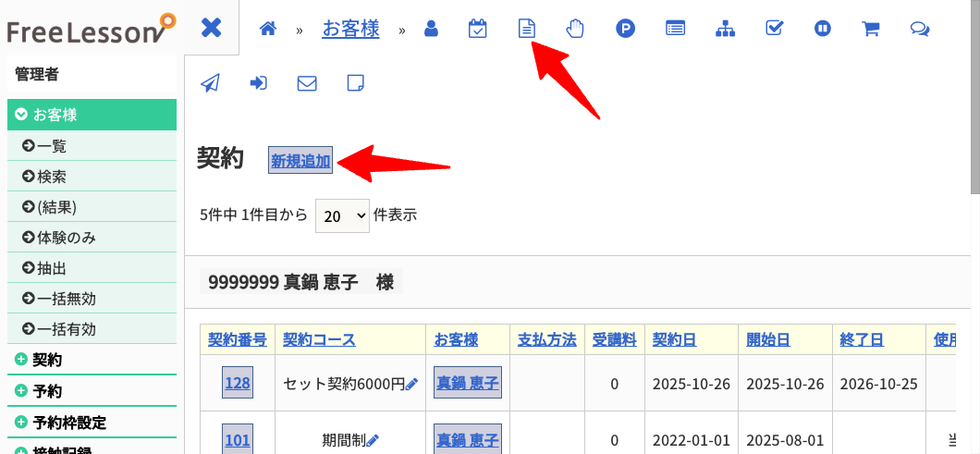Expand the 契約 sidebar section
The image size is (980, 454).
pos(46,360)
